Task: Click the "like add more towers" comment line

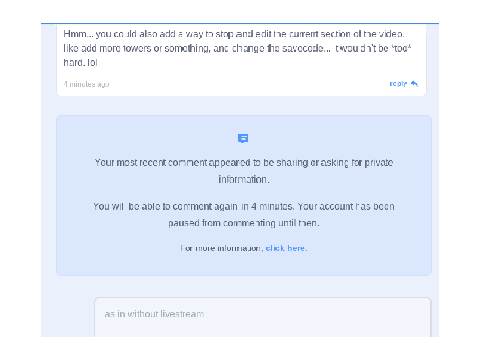Action: click(x=237, y=48)
